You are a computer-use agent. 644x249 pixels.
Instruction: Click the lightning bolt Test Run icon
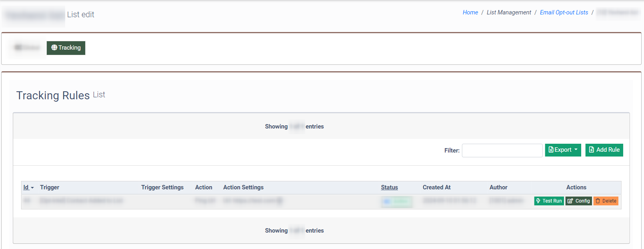tap(538, 201)
